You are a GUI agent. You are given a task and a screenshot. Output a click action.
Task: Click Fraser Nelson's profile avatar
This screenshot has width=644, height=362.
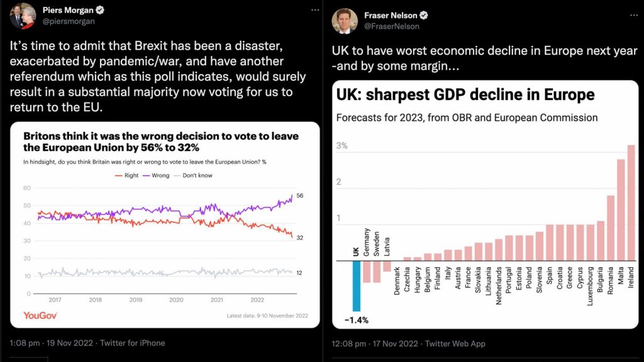tap(345, 19)
